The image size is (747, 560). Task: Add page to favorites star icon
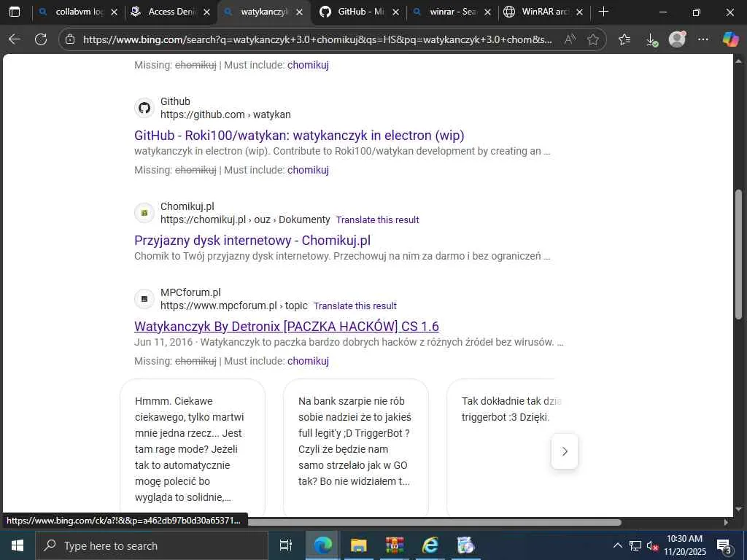point(592,39)
